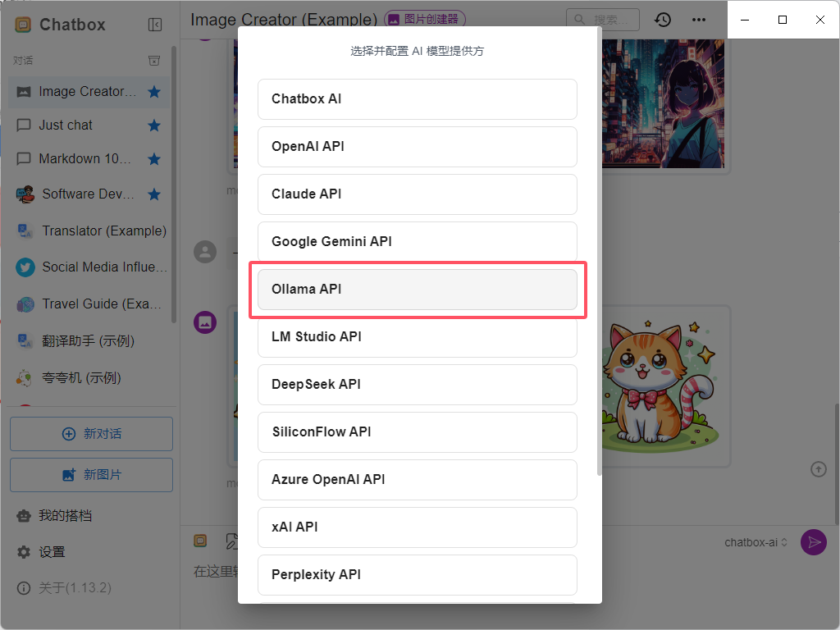The width and height of the screenshot is (840, 630).
Task: Click the Chatbox icon in input toolbar
Action: (x=200, y=541)
